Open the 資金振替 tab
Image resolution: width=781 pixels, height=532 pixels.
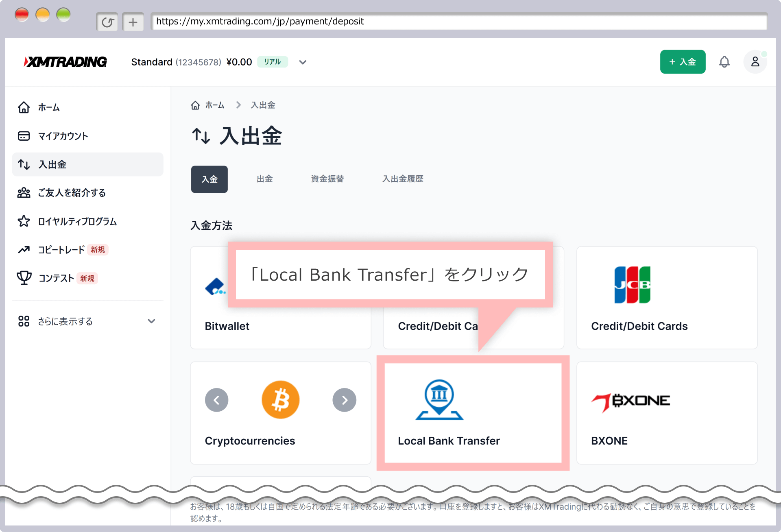[327, 179]
